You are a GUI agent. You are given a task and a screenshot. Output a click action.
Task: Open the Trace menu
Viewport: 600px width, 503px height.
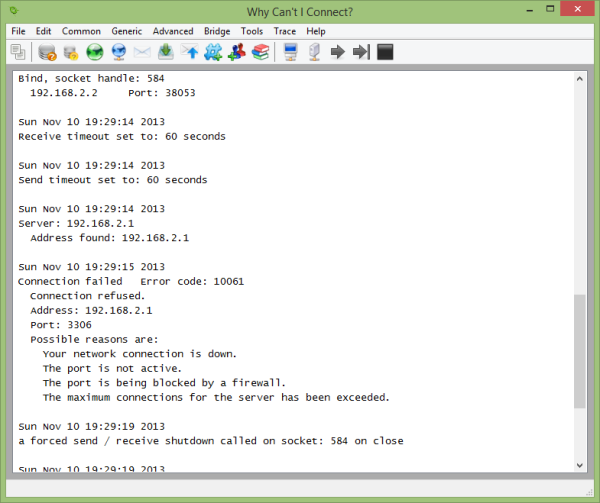(285, 31)
